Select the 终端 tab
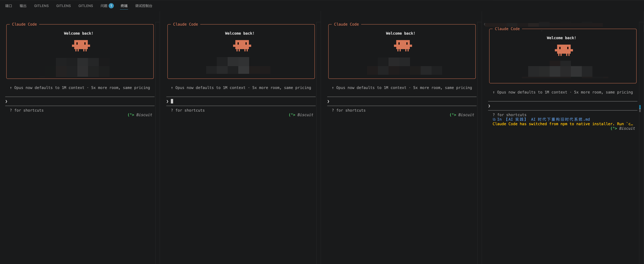The height and width of the screenshot is (264, 644). tap(124, 6)
